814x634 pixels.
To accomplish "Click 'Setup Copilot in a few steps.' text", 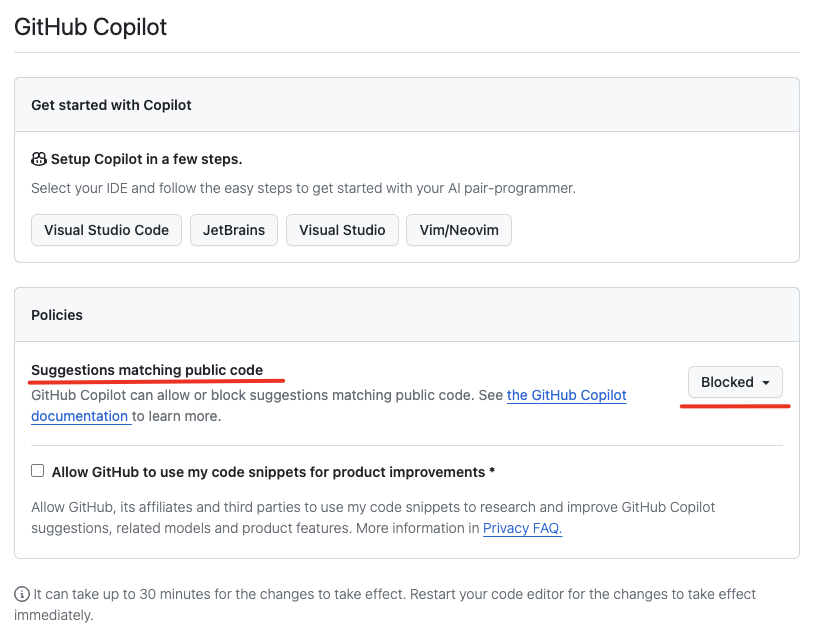I will click(x=146, y=159).
